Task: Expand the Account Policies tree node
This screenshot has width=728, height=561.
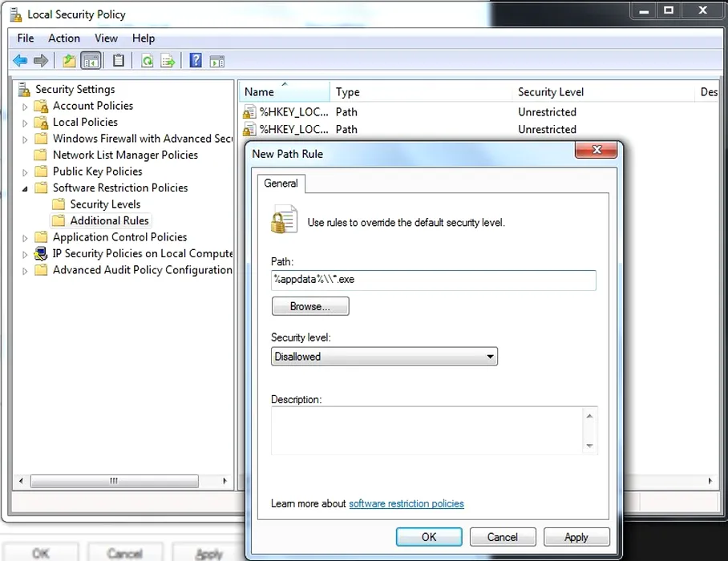Action: [25, 107]
